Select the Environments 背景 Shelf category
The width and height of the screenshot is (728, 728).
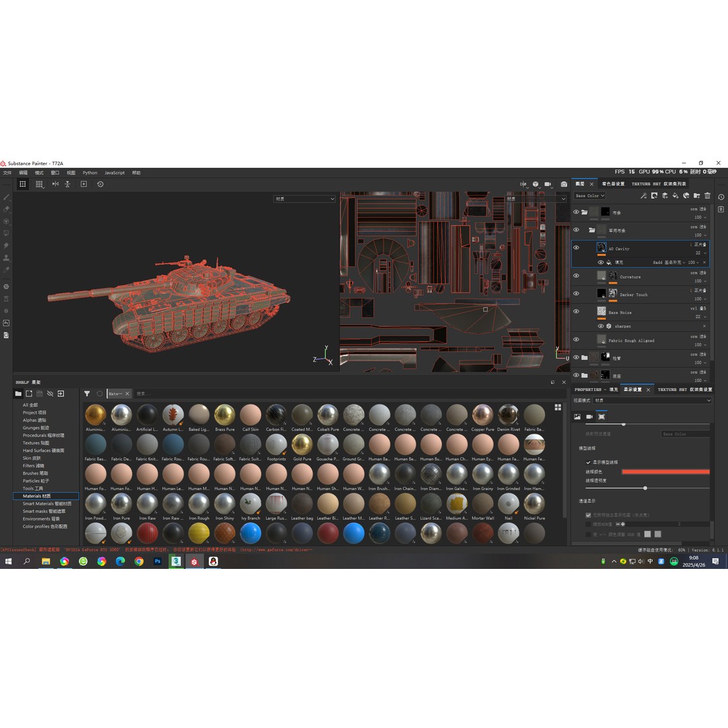(x=41, y=519)
